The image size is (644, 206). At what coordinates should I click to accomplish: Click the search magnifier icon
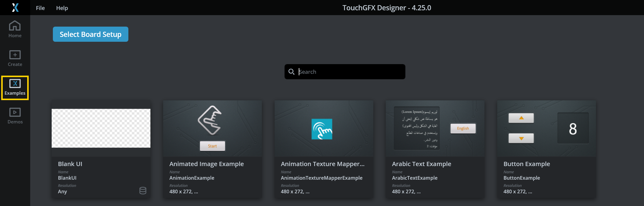point(291,72)
